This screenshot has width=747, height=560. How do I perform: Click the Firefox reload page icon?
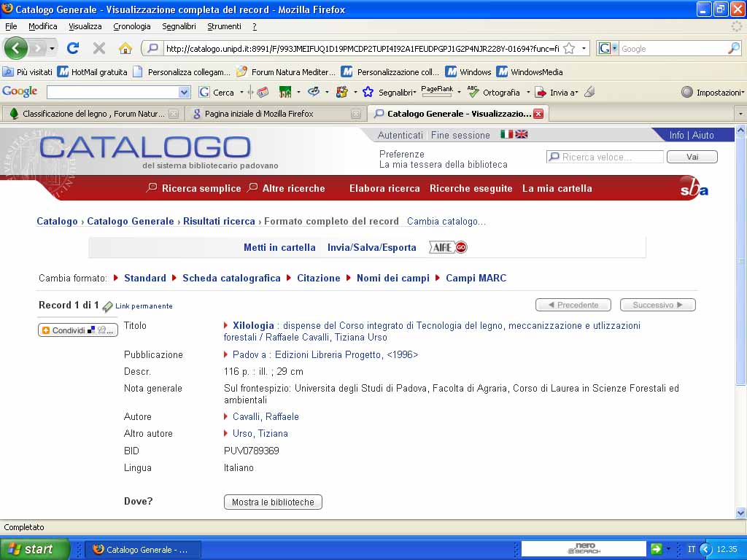click(x=72, y=48)
